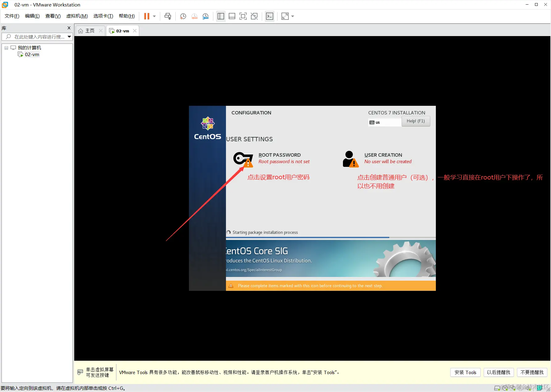Screen dimensions: 551x392
Task: Click the CentOS Core SIG banner
Action: click(x=331, y=258)
